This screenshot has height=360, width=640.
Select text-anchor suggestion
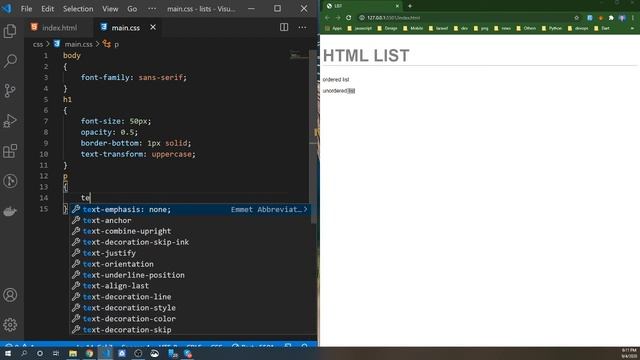tap(190, 220)
